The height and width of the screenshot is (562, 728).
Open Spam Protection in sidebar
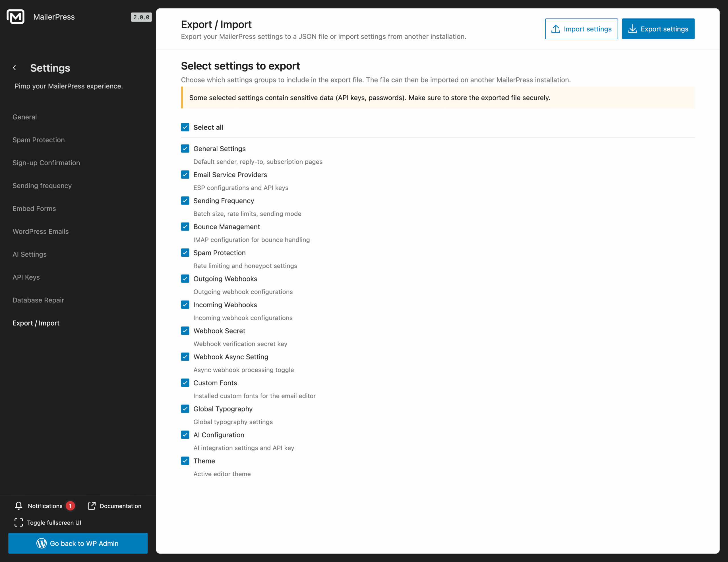pos(39,140)
